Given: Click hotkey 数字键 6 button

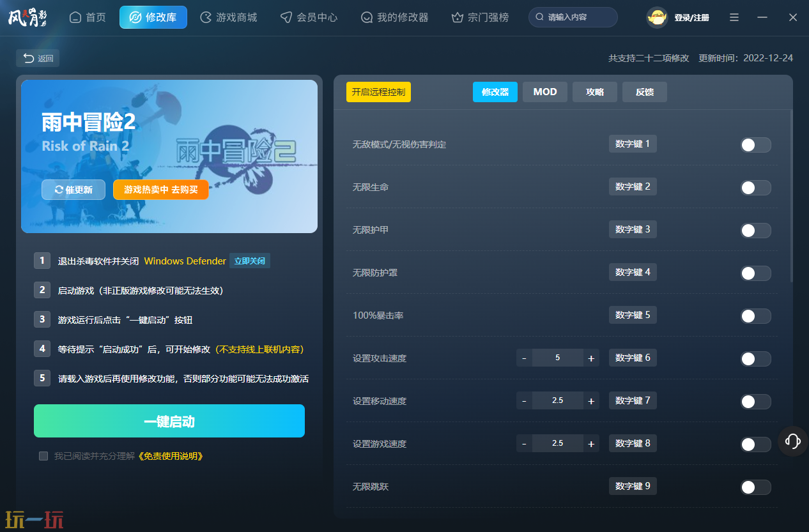Looking at the screenshot, I should pyautogui.click(x=633, y=358).
